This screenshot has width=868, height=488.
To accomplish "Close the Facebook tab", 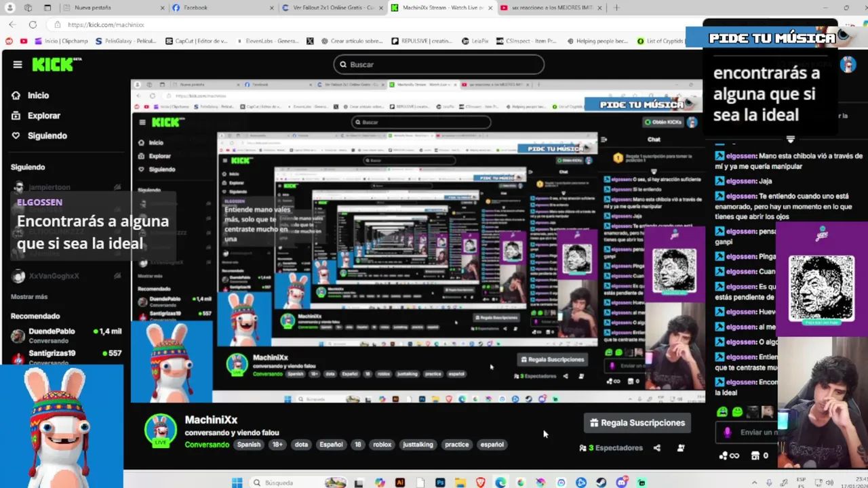I will pos(271,7).
